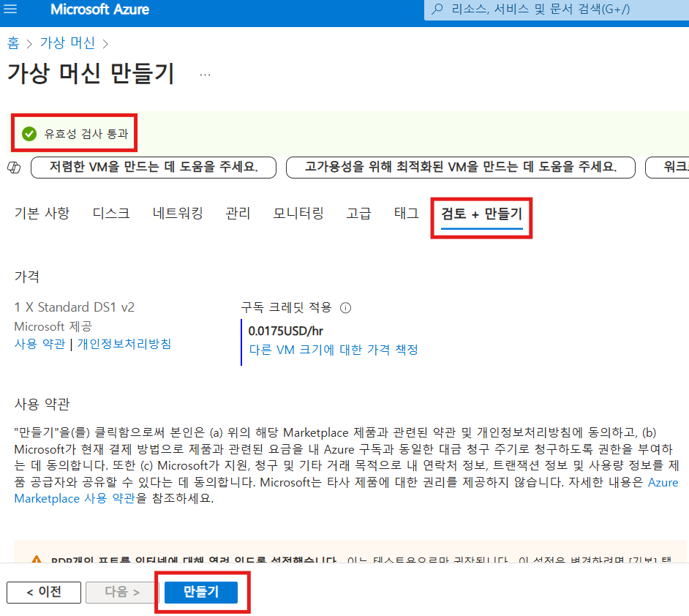Open the 사용 약관 link under Microsoft 제공
The height and width of the screenshot is (616, 689).
39,344
